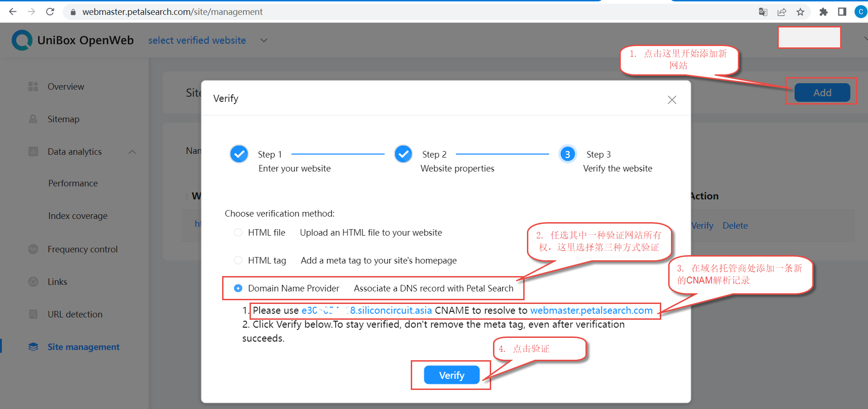Image resolution: width=868 pixels, height=409 pixels.
Task: Select the Domain Name Provider radio
Action: coord(238,288)
